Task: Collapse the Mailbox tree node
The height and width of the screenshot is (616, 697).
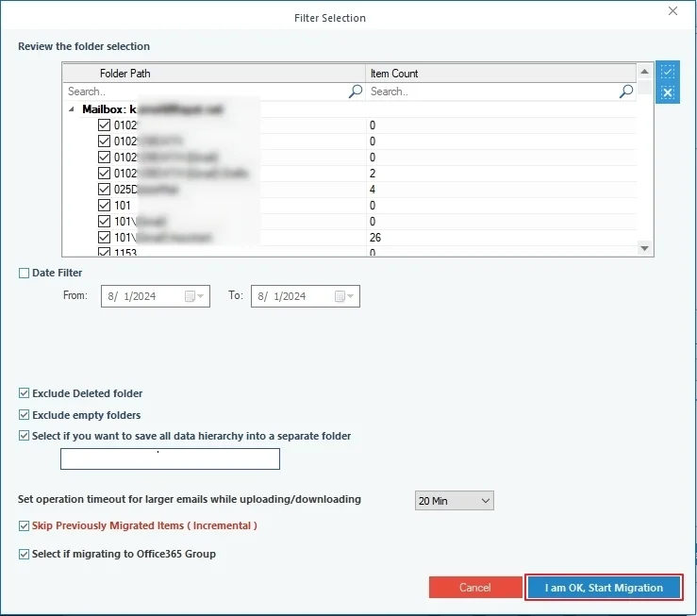Action: 72,109
